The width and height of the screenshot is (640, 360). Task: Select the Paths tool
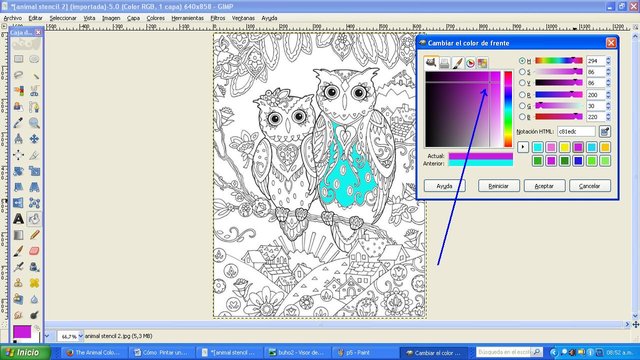point(34,107)
